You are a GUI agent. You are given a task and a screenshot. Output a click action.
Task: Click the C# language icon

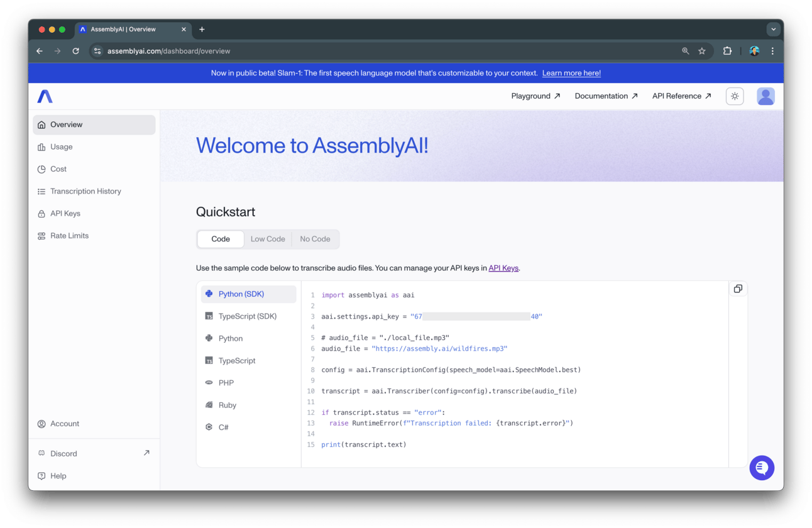[209, 427]
